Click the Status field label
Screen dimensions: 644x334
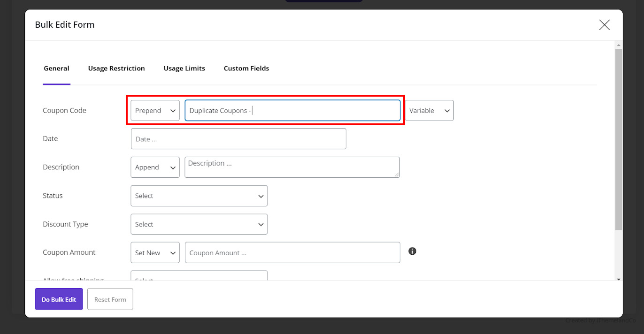(53, 196)
